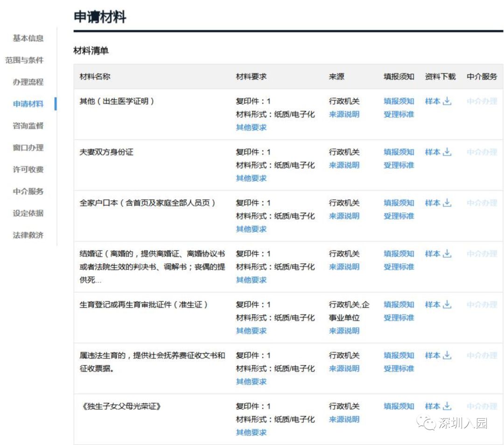Image resolution: width=504 pixels, height=445 pixels.
Task: View 受理标准 for 准生证 row
Action: click(x=399, y=318)
